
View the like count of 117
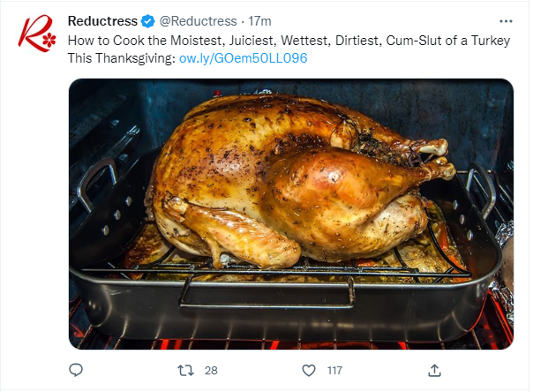(334, 370)
